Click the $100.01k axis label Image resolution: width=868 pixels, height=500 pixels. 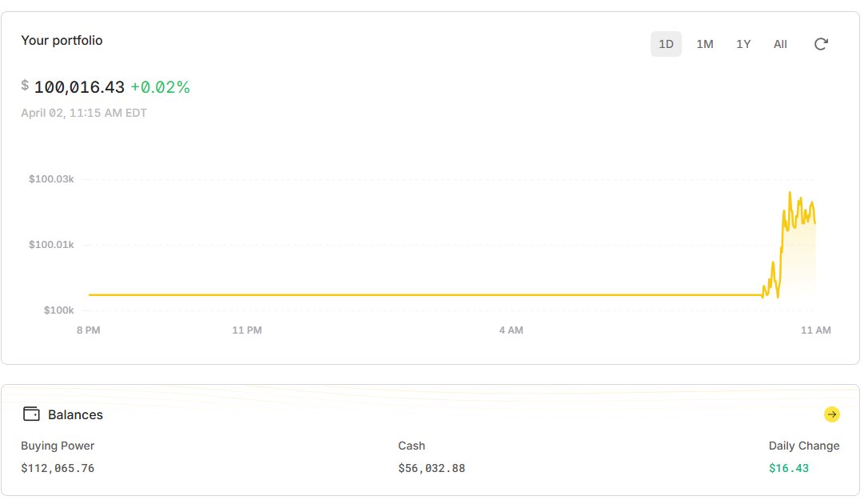[x=51, y=245]
